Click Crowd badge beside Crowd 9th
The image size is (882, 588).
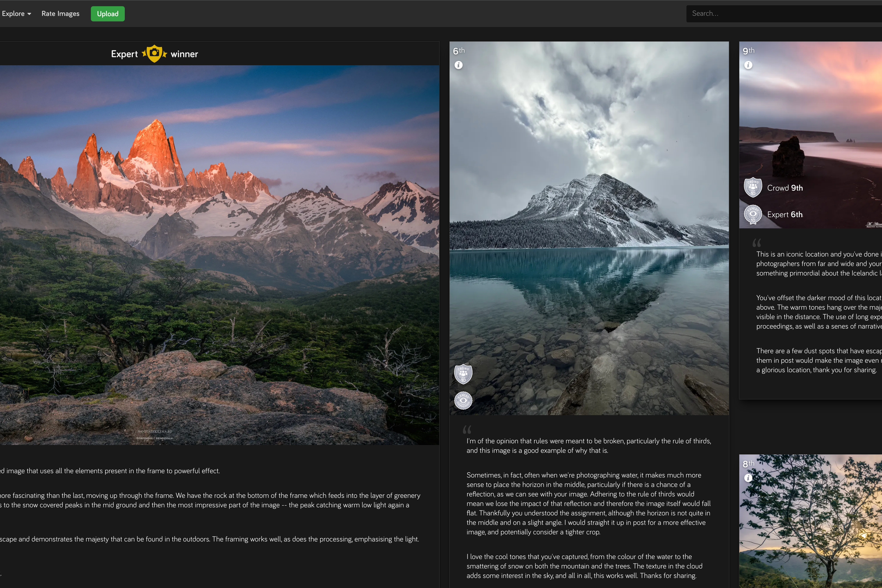pyautogui.click(x=752, y=187)
